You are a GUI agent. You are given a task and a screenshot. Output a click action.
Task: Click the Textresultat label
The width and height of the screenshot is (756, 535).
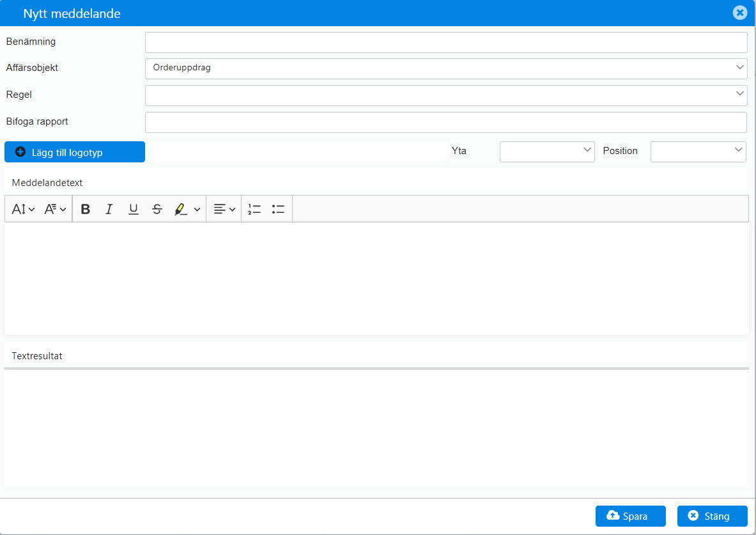(37, 356)
